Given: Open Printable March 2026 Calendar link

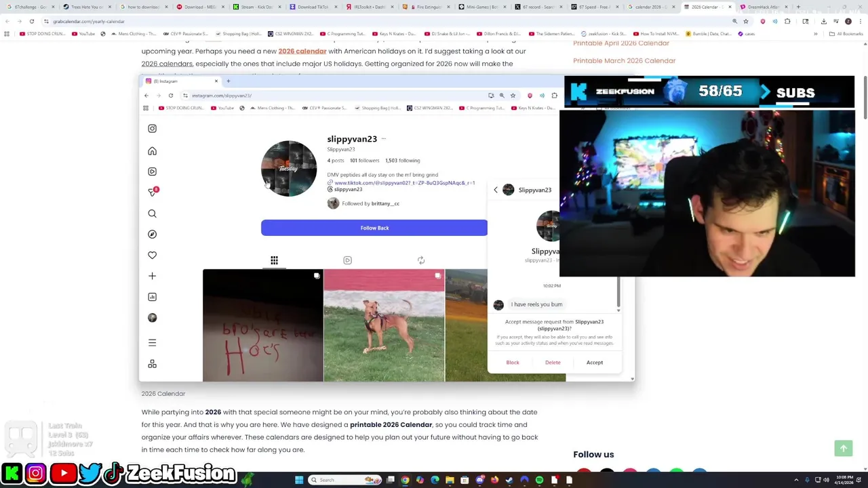Looking at the screenshot, I should [624, 60].
